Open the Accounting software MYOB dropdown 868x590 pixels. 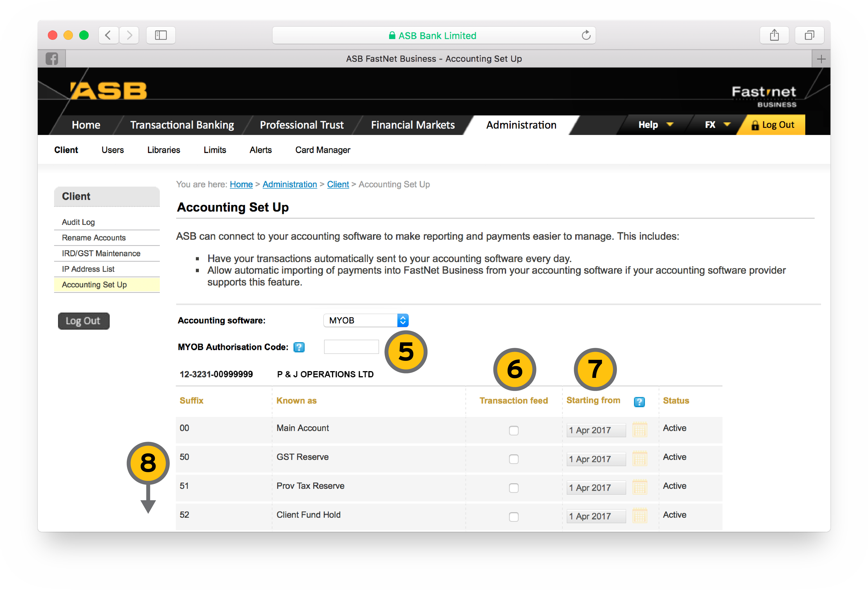[366, 320]
